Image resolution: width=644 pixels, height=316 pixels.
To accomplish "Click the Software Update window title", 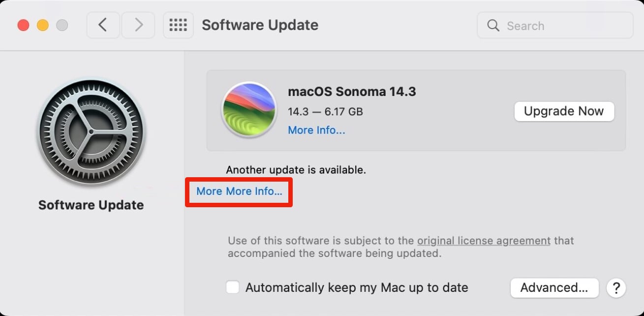I will point(260,25).
